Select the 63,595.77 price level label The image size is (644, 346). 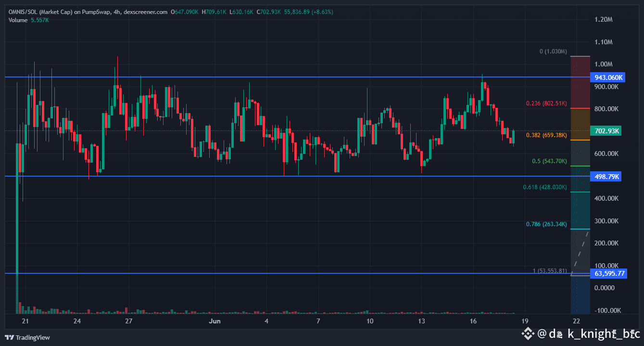click(x=609, y=273)
